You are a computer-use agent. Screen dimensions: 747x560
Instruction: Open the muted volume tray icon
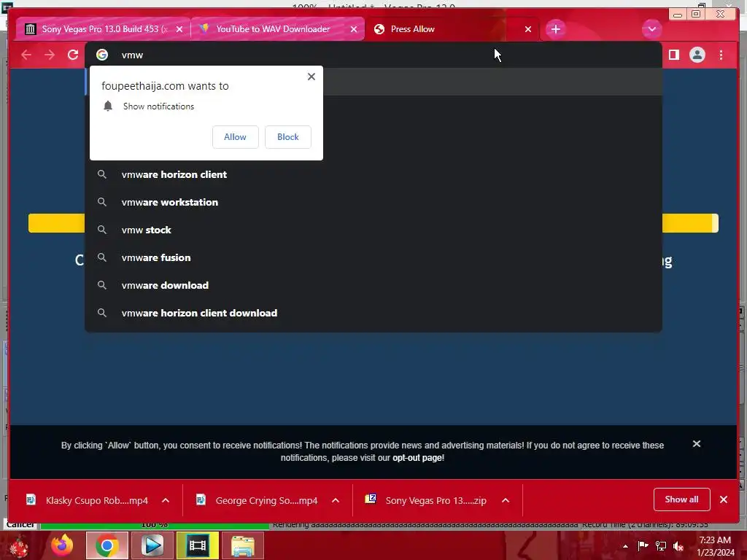point(678,545)
